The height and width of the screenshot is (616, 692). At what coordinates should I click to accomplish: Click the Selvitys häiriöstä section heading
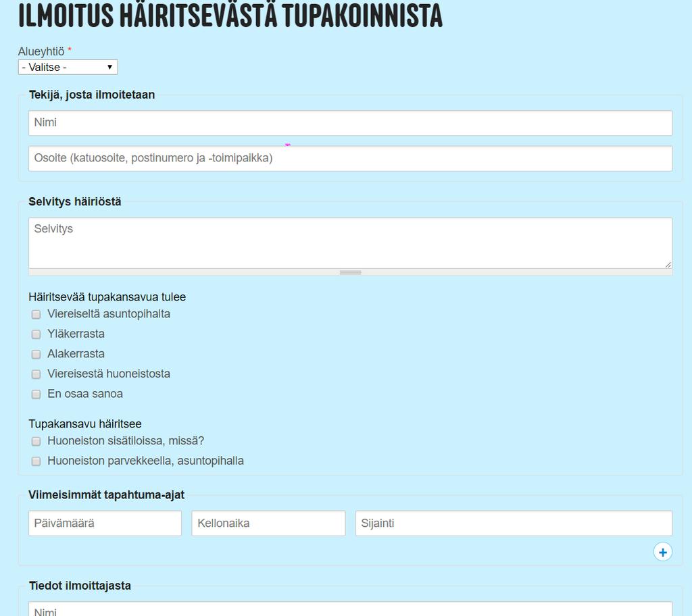(74, 202)
